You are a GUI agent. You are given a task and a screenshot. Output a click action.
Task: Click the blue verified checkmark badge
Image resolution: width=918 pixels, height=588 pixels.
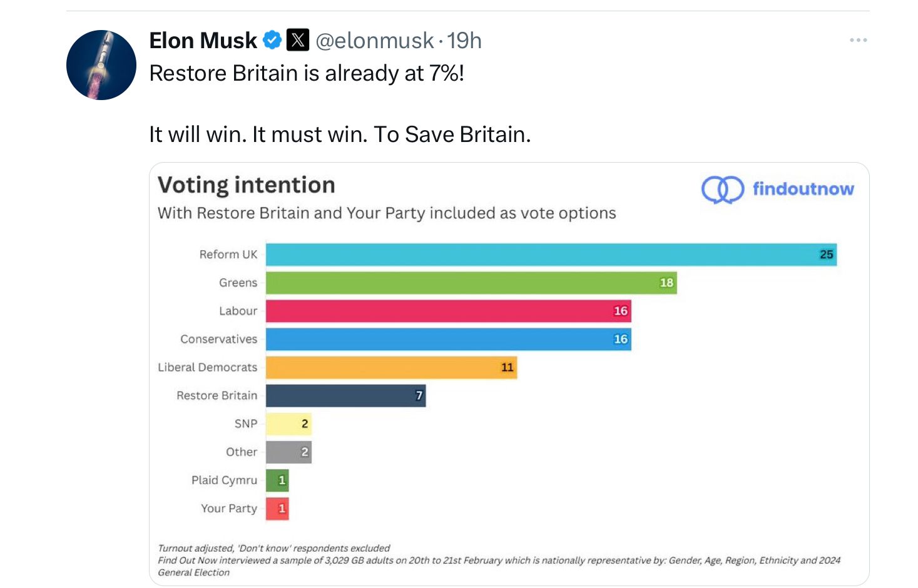click(x=272, y=41)
